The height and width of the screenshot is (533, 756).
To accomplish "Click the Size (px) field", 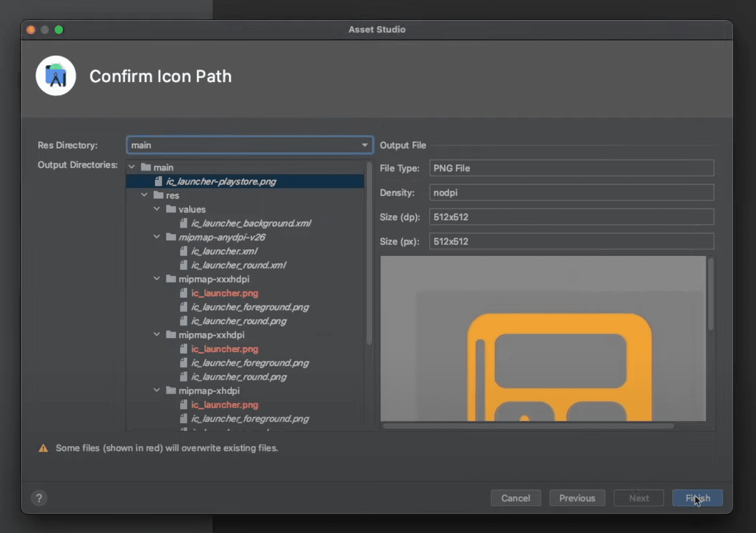I will click(571, 241).
